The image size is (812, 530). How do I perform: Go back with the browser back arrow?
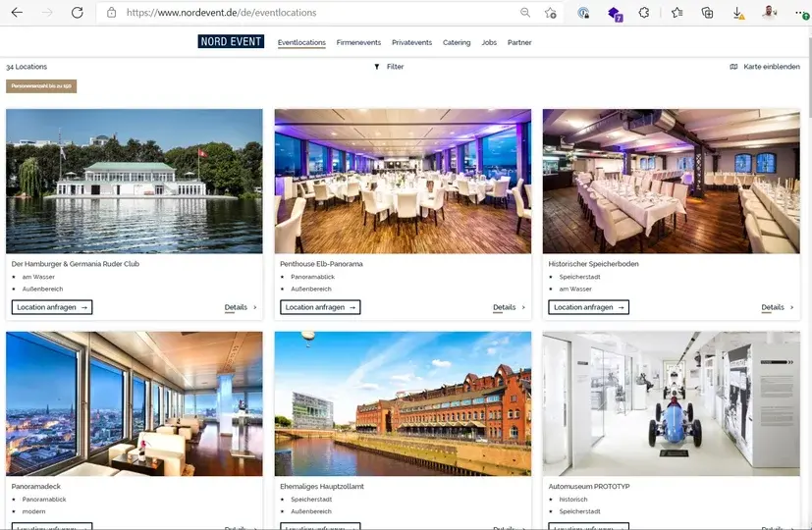pos(17,13)
